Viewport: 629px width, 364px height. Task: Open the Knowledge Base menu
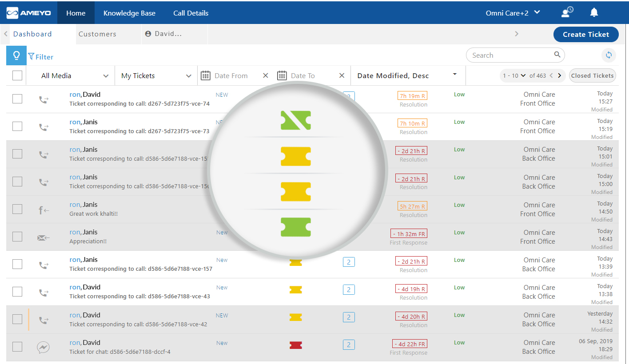pyautogui.click(x=129, y=13)
